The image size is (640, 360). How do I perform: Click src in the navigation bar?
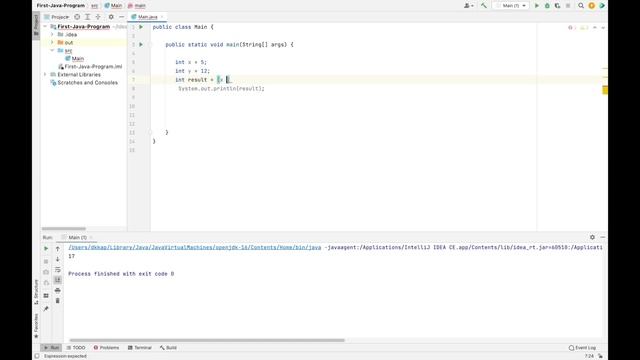coord(94,6)
